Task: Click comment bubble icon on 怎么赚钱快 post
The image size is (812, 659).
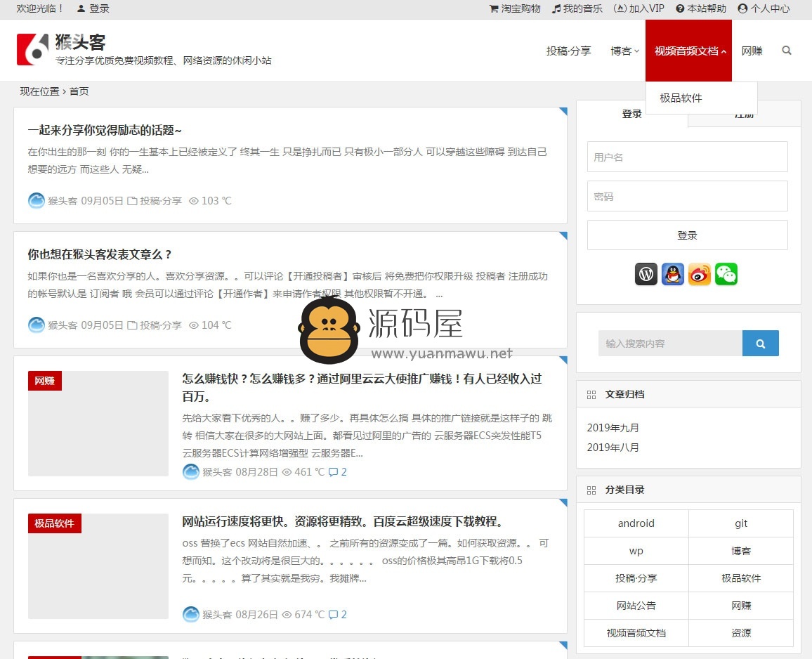Action: (333, 472)
